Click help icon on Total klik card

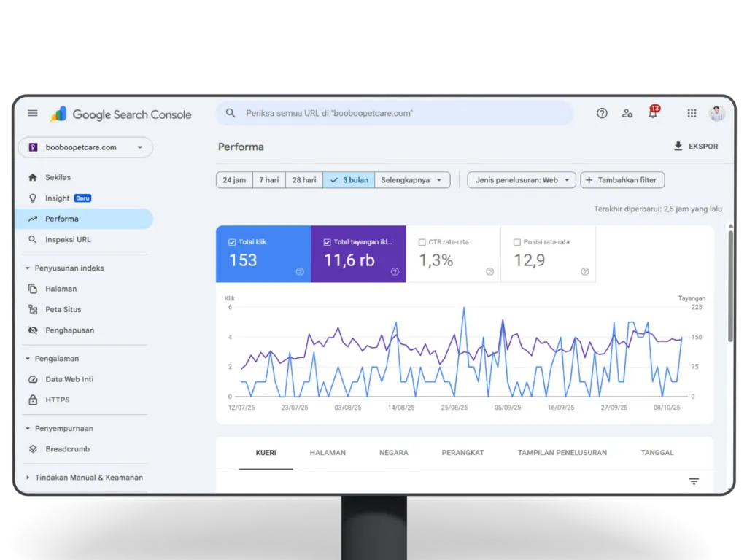[x=300, y=272]
